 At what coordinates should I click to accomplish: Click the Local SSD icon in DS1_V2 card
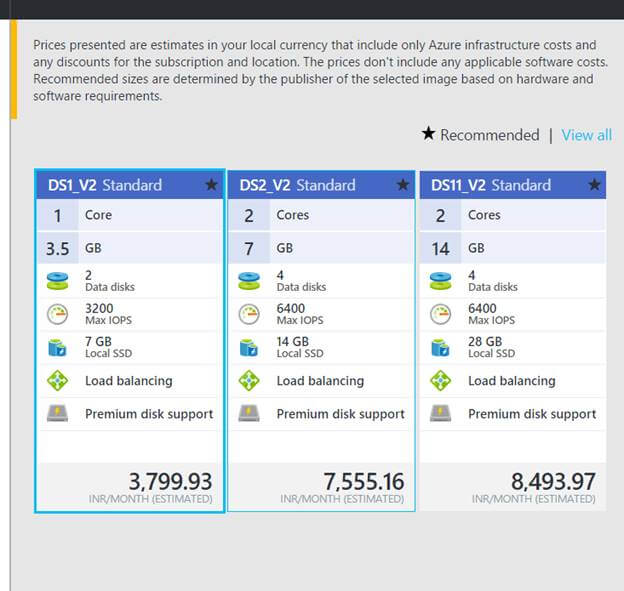[x=57, y=347]
